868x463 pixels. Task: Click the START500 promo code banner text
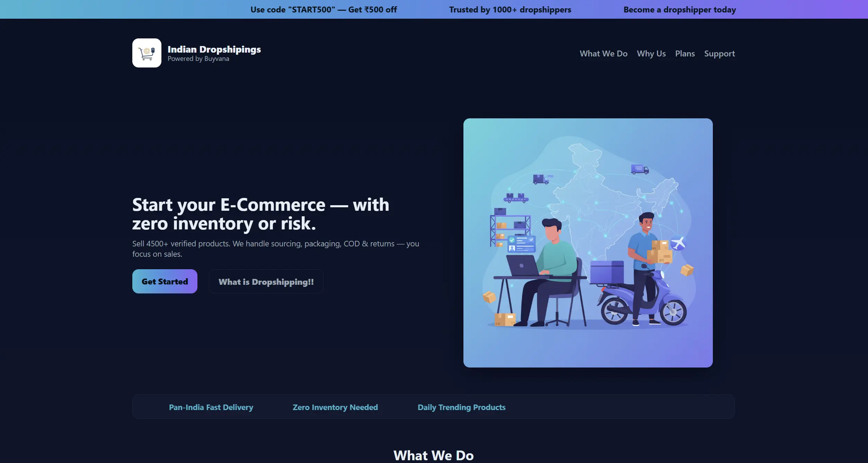[324, 9]
